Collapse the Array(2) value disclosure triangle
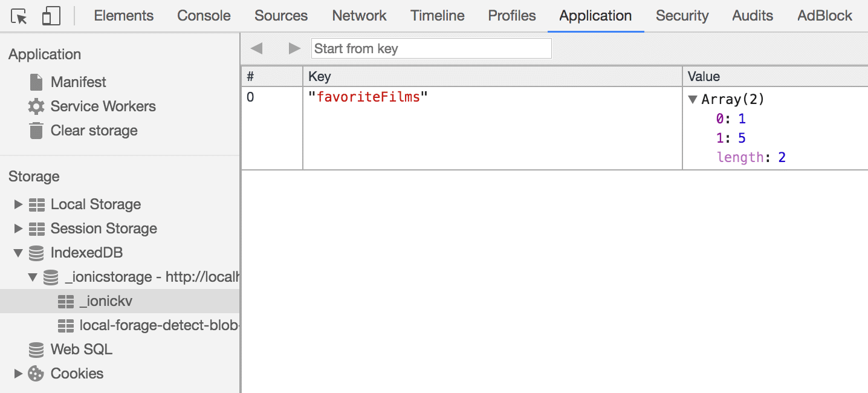Viewport: 868px width, 393px height. coord(693,100)
